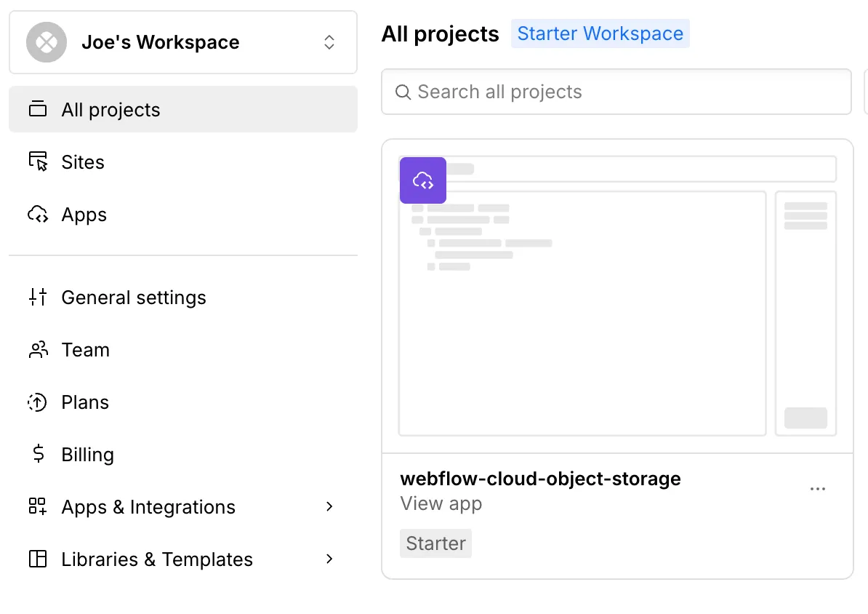Click the Apps cloud-code sidebar icon
The width and height of the screenshot is (868, 614).
[38, 214]
